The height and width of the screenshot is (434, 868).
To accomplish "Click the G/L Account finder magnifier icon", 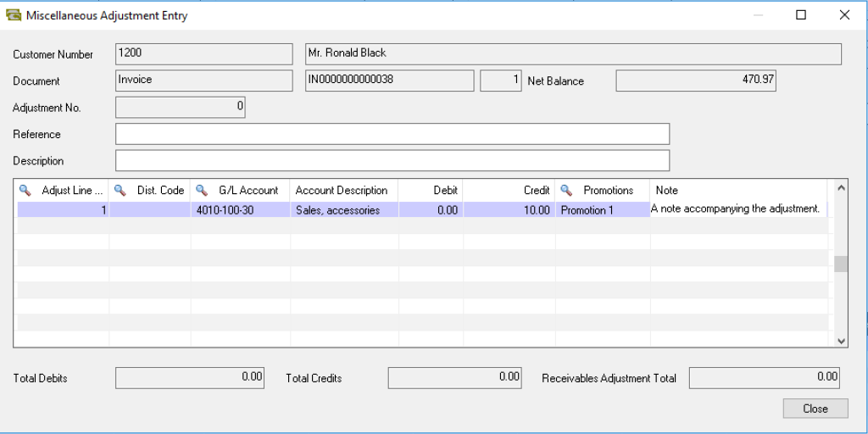I will click(x=202, y=191).
